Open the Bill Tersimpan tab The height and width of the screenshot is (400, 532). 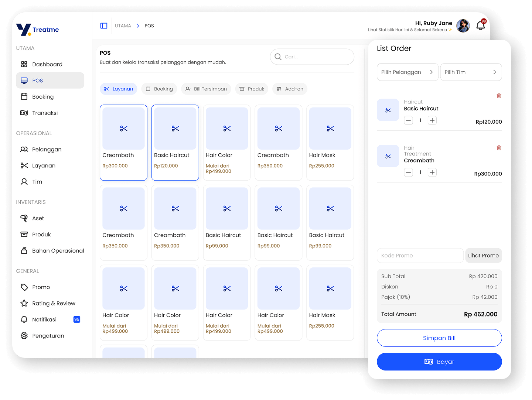coord(206,89)
